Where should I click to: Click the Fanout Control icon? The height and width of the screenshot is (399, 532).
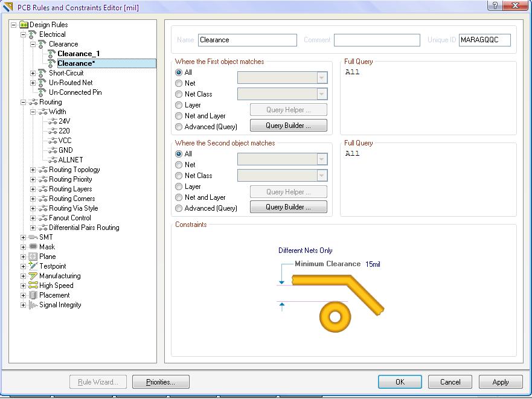[42, 218]
